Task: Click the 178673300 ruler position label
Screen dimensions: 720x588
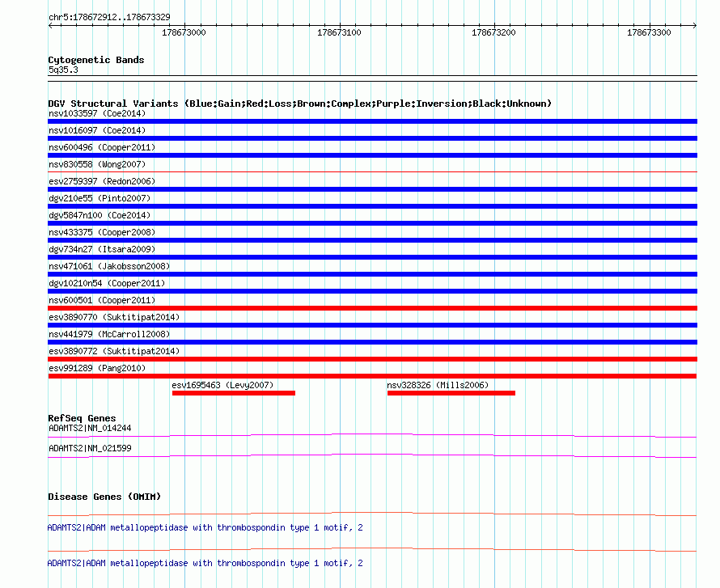Action: (650, 32)
